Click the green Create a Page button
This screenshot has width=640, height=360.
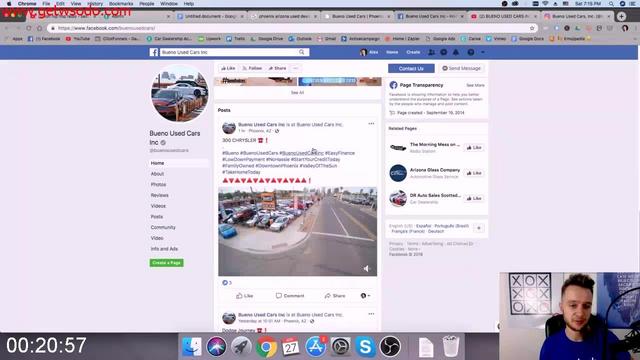click(167, 263)
